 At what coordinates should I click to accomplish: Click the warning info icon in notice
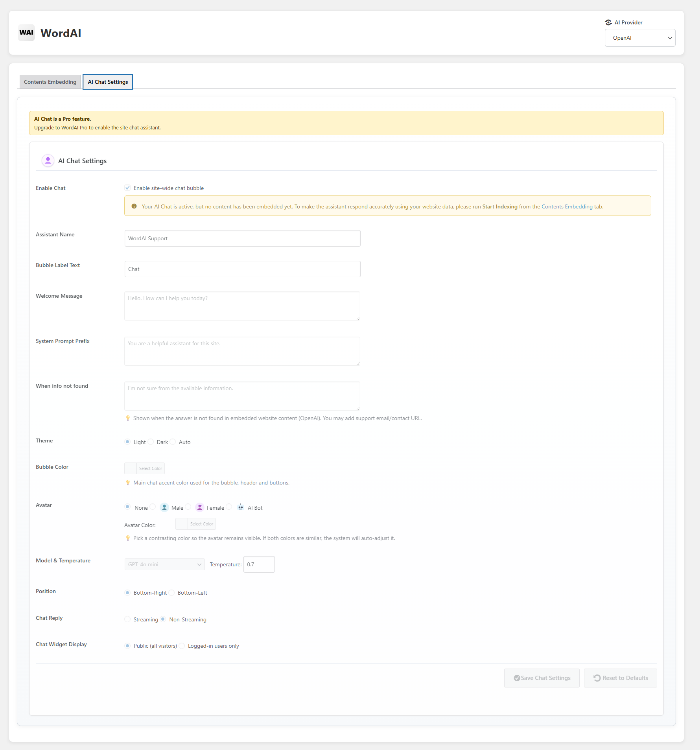tap(134, 206)
